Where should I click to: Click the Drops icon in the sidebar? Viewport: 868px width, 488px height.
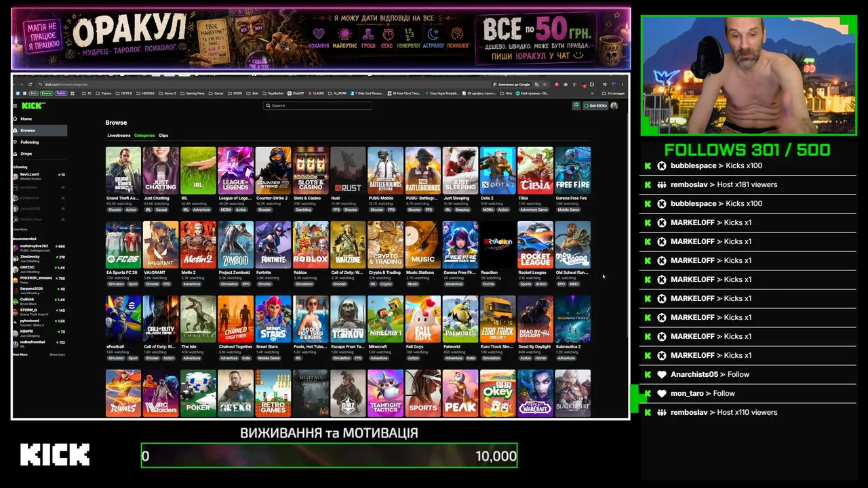16,154
